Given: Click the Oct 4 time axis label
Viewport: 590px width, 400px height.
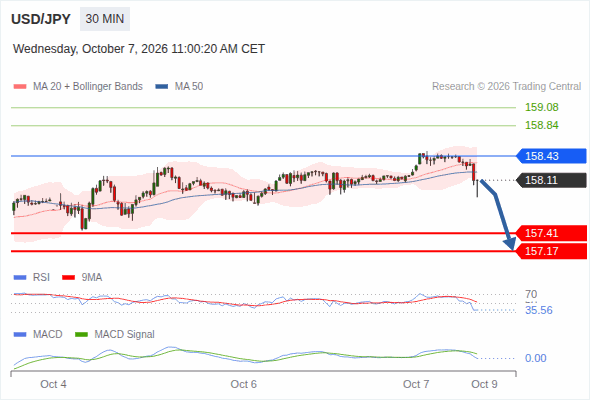Looking at the screenshot, I should 53,384.
